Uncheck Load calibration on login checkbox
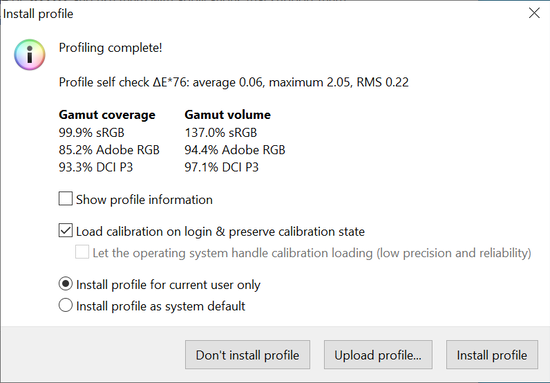The width and height of the screenshot is (550, 383). pos(66,230)
